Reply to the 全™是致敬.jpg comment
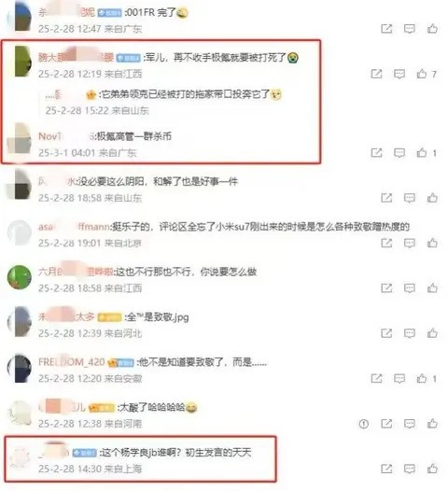 pos(410,333)
